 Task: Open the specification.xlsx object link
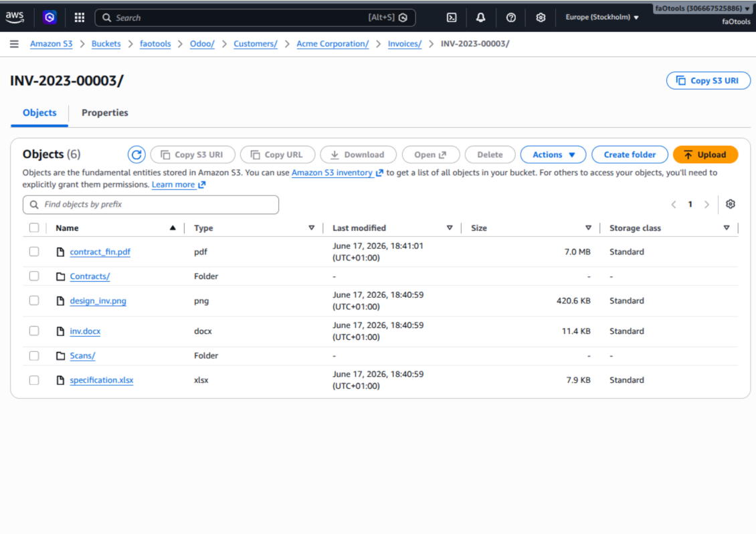click(x=101, y=380)
